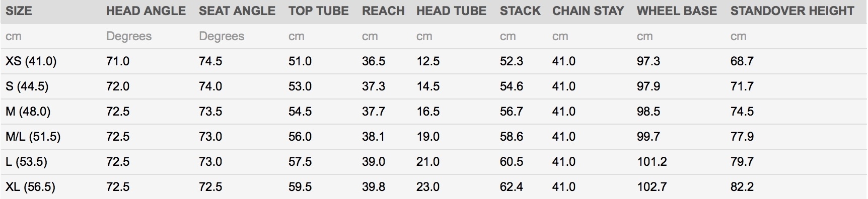Select the TOP TUBE column header
The height and width of the screenshot is (199, 868).
[x=319, y=11]
